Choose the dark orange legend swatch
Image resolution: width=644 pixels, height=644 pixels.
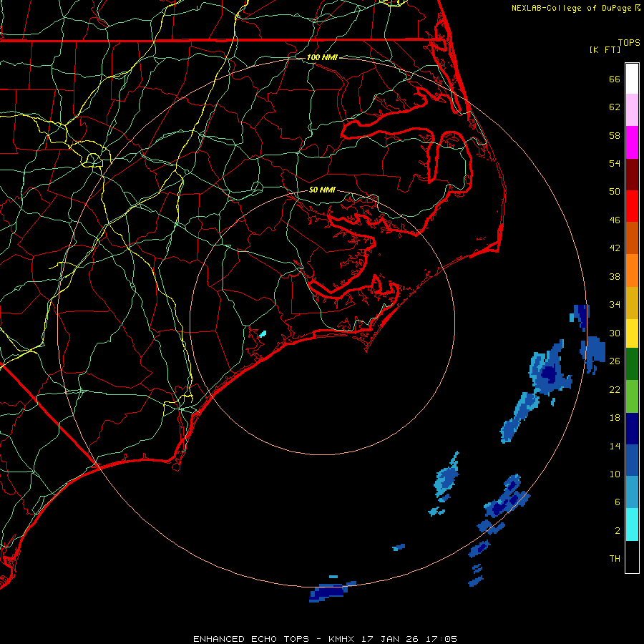click(x=632, y=238)
